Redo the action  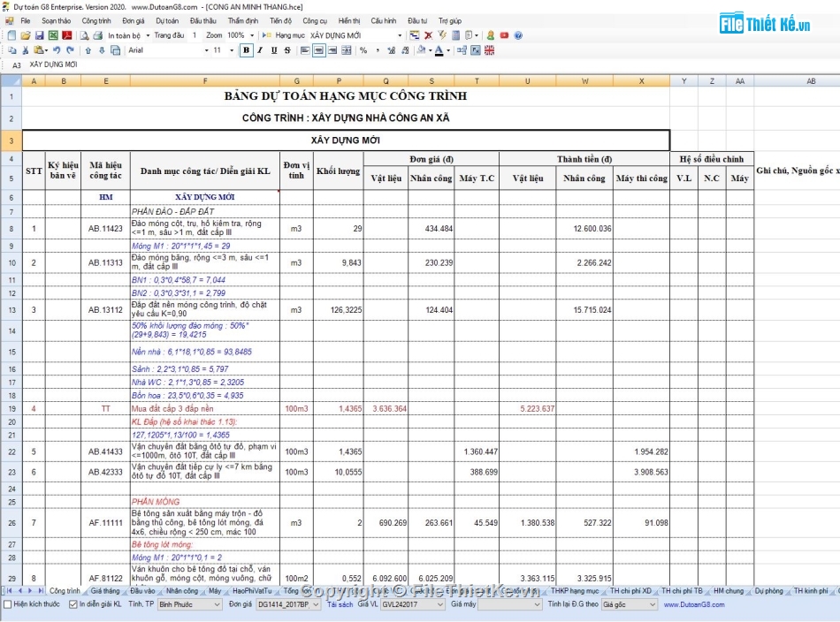pyautogui.click(x=70, y=50)
